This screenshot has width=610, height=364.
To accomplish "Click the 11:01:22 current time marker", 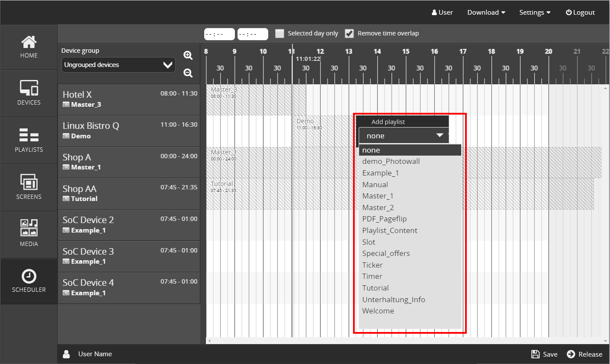I will [308, 59].
